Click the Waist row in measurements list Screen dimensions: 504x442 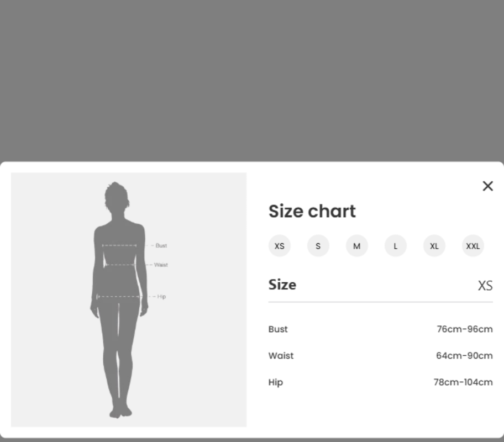point(281,356)
